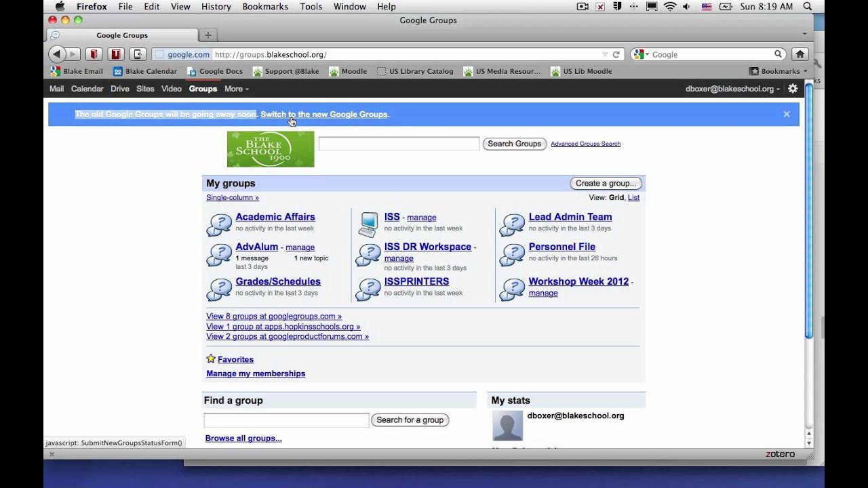
Task: Click the Firefox back arrow button
Action: [57, 54]
